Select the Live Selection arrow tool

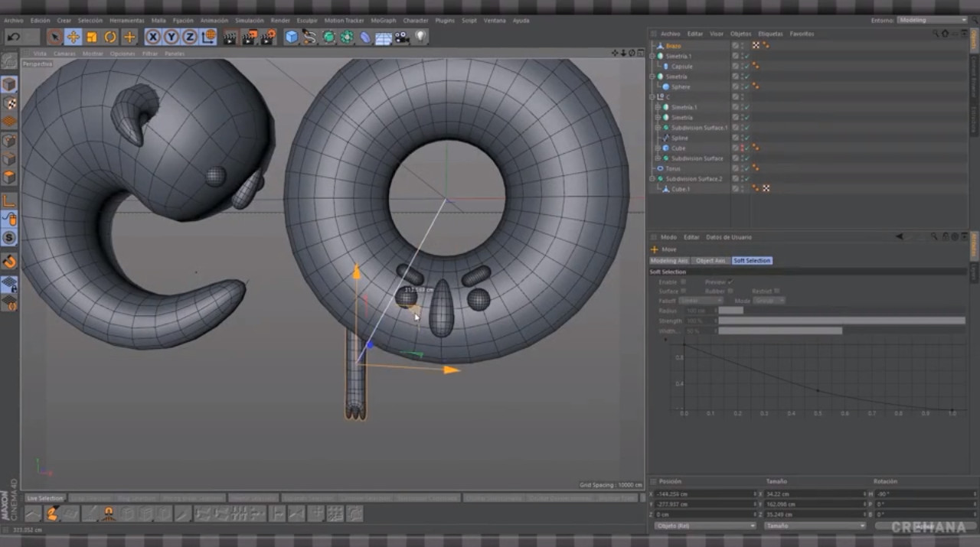pyautogui.click(x=54, y=37)
